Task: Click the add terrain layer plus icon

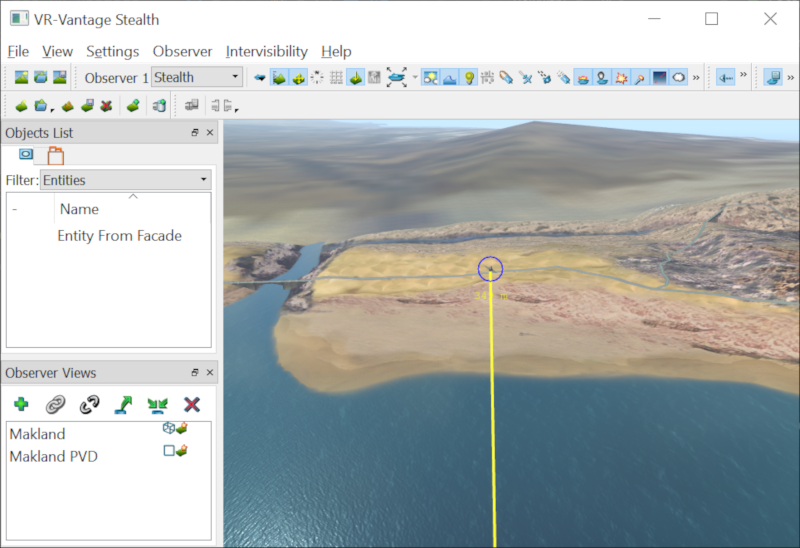Action: pyautogui.click(x=133, y=106)
